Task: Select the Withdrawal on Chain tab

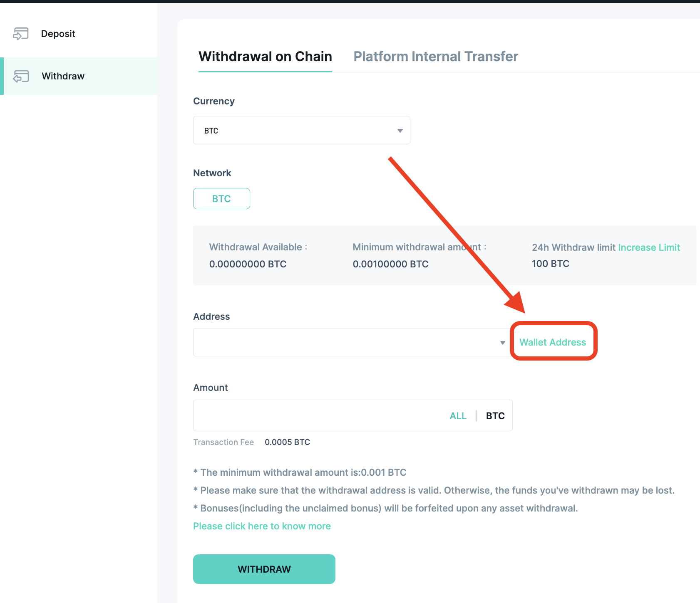Action: click(265, 56)
